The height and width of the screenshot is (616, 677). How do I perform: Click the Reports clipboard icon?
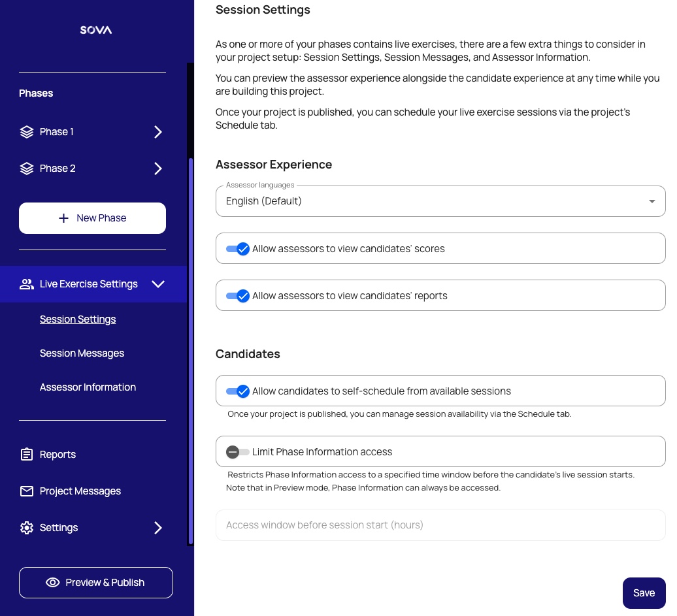coord(27,455)
